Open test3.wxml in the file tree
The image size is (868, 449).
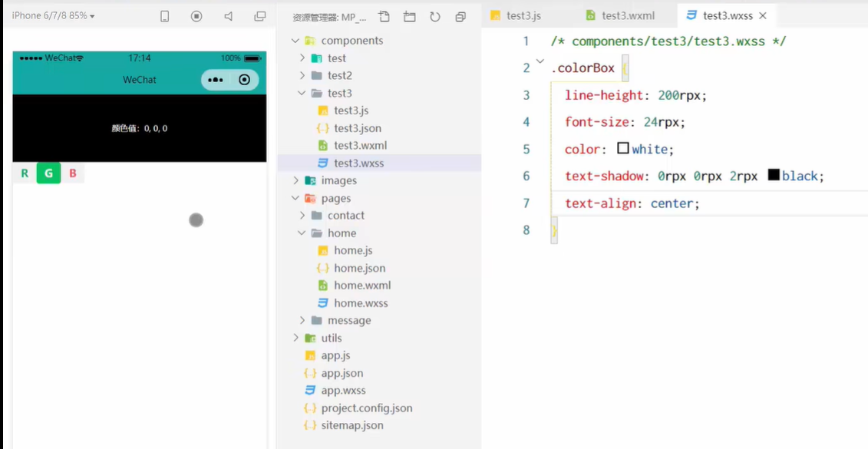[x=361, y=146]
